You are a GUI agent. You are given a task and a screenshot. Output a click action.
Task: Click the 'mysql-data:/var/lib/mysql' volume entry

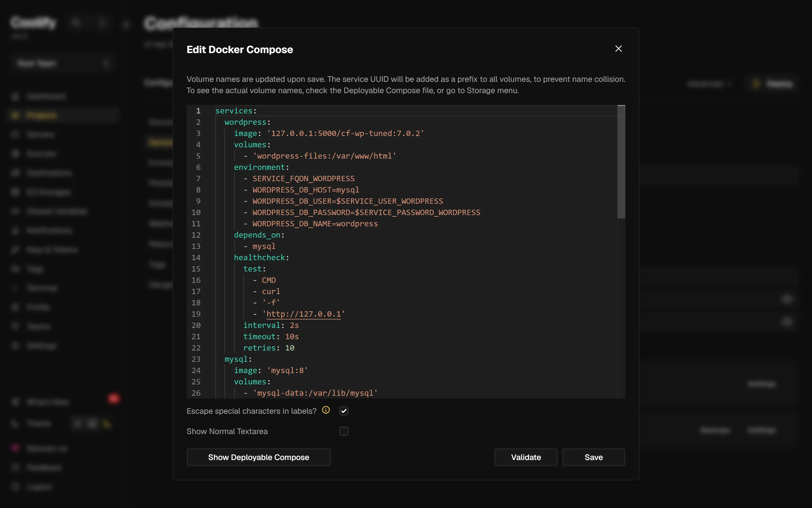pos(315,393)
